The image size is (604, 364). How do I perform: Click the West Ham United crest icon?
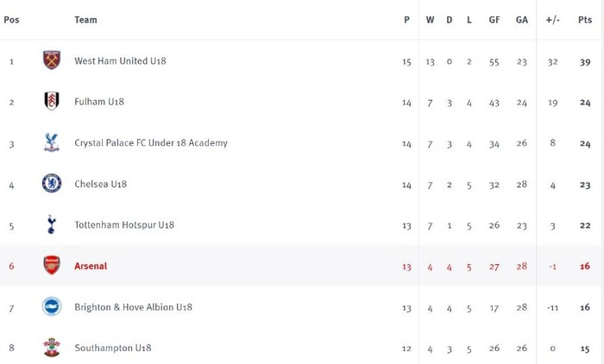[52, 60]
